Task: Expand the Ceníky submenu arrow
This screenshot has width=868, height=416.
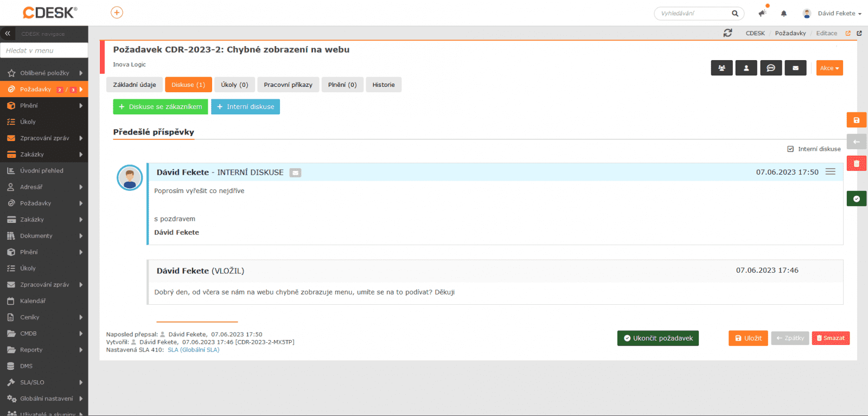Action: pos(81,317)
